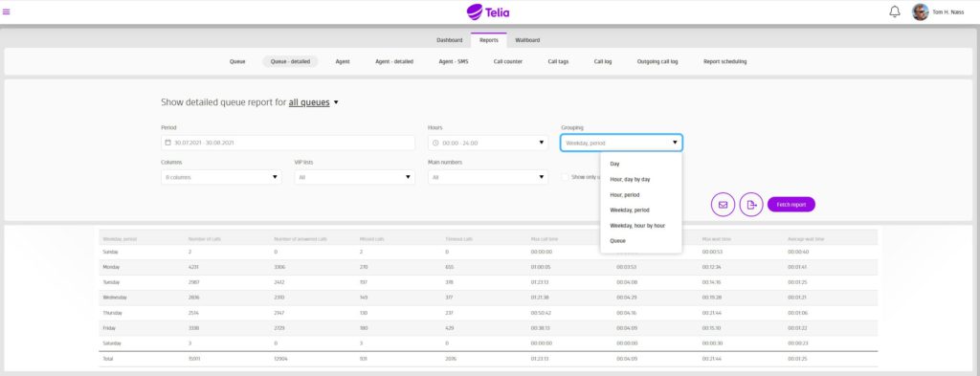Image resolution: width=980 pixels, height=376 pixels.
Task: Select the Total row label
Action: point(107,359)
